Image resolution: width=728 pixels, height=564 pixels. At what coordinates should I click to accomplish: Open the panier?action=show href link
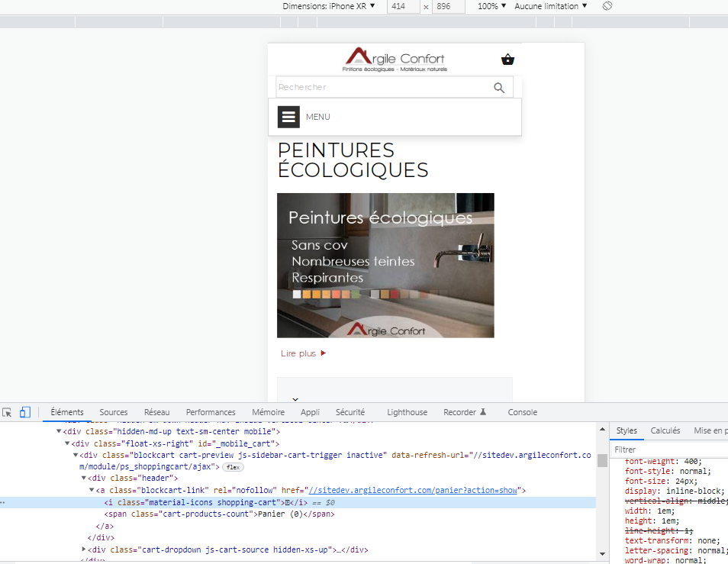point(413,490)
